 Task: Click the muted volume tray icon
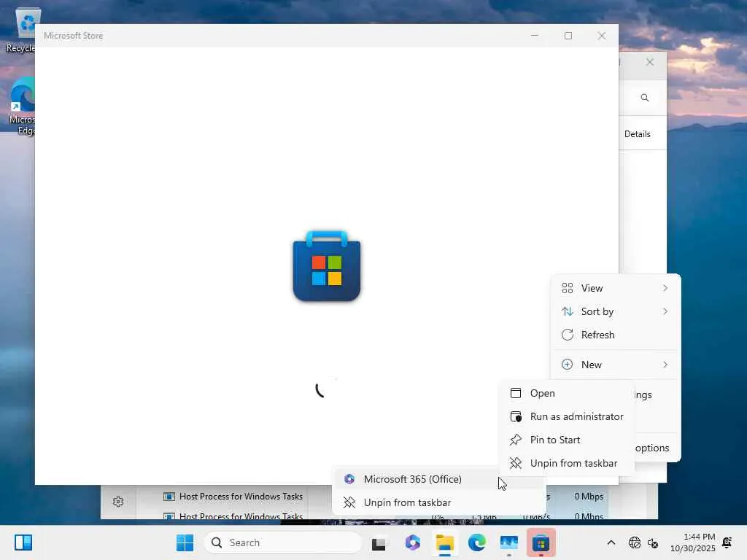pyautogui.click(x=653, y=542)
